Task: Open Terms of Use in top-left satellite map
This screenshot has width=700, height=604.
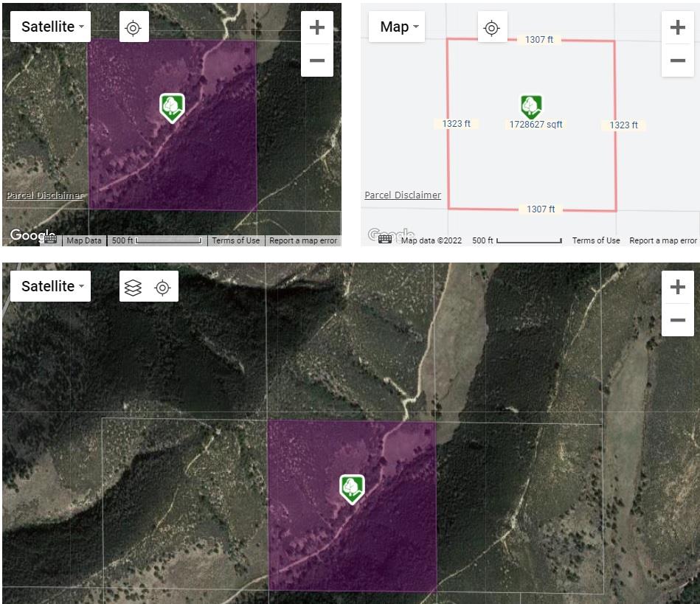Action: 236,240
